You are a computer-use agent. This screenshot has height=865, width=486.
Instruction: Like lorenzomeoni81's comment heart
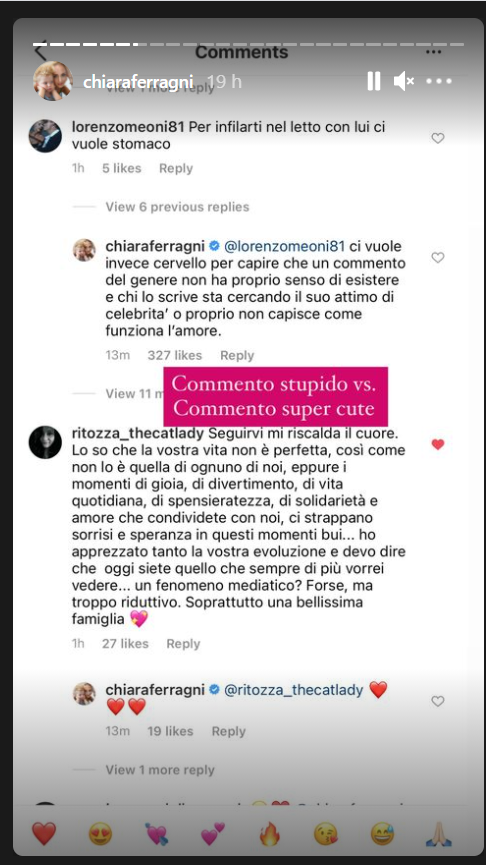(x=437, y=138)
